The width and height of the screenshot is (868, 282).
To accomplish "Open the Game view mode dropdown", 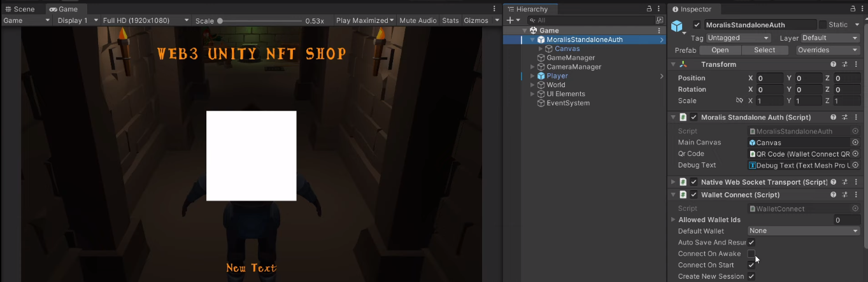I will pos(26,20).
